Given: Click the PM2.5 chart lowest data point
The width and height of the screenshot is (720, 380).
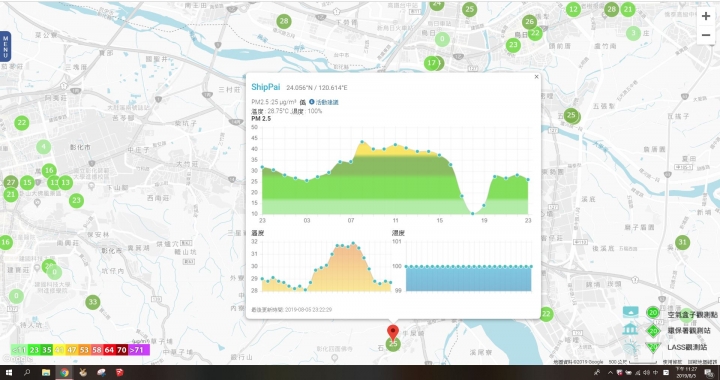Looking at the screenshot, I should point(473,213).
